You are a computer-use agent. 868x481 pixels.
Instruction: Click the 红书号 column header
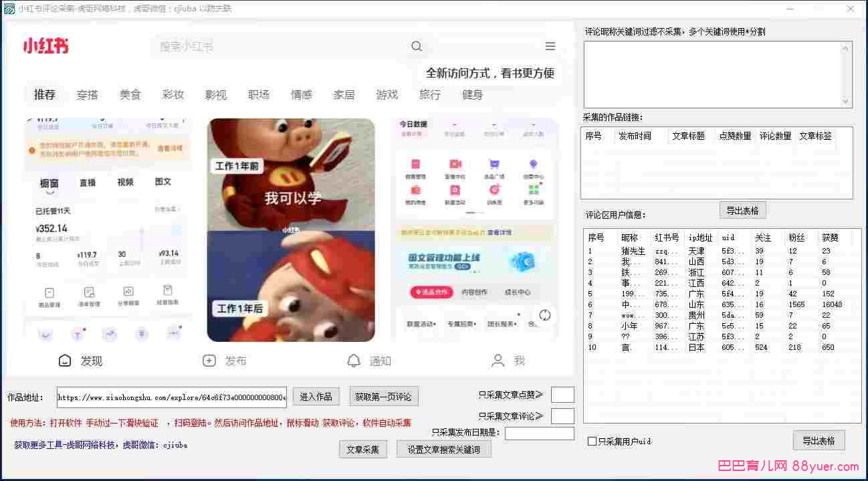pos(668,237)
